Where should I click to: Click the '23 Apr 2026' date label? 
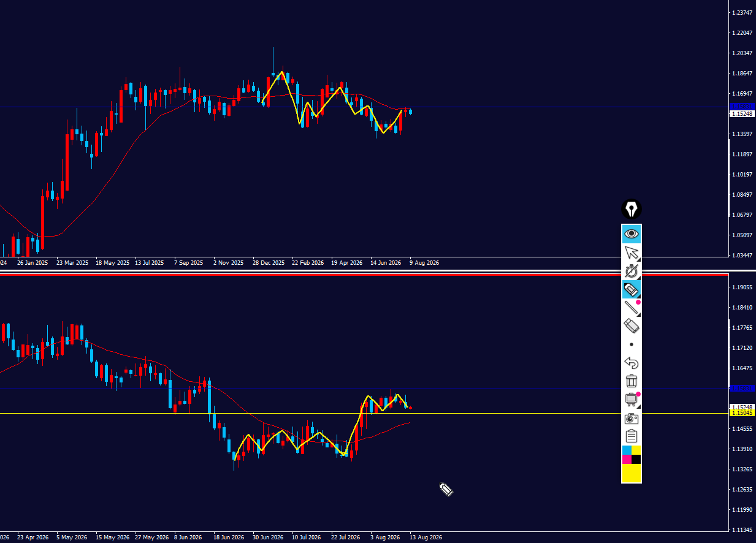34,537
